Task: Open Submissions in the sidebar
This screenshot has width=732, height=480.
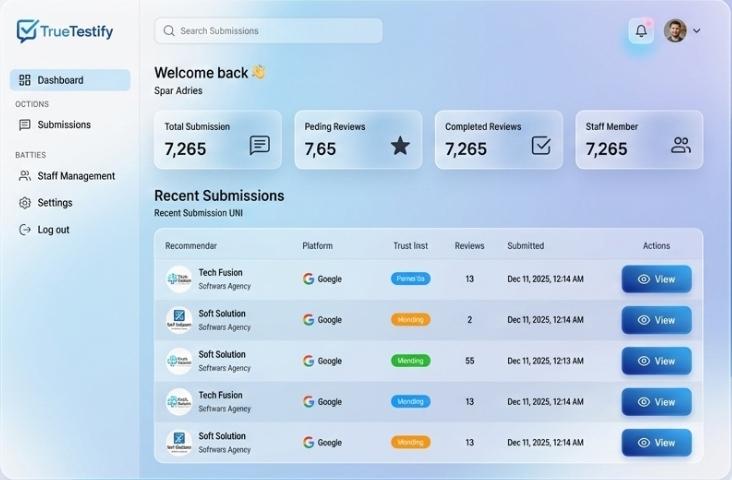Action: point(64,125)
